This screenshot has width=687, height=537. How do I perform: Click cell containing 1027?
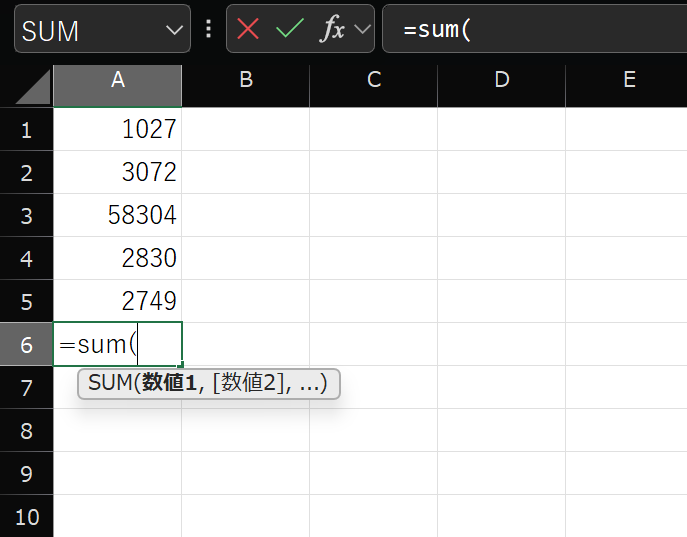click(x=117, y=129)
